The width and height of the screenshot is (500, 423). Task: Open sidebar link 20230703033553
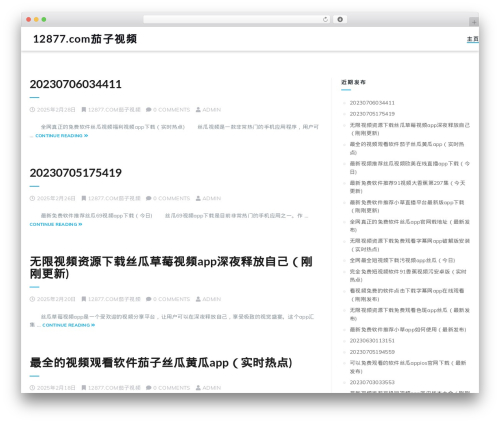click(372, 382)
